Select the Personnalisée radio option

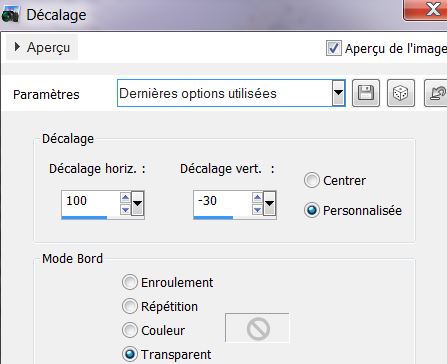[x=312, y=211]
